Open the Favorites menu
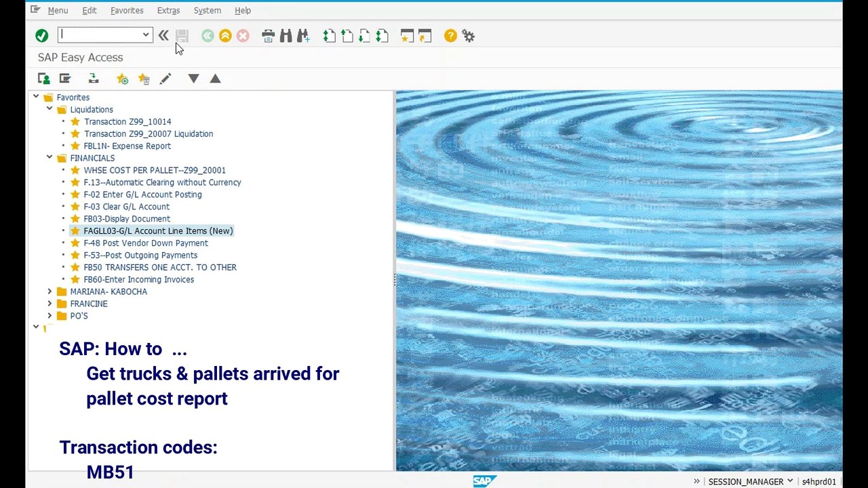 127,10
